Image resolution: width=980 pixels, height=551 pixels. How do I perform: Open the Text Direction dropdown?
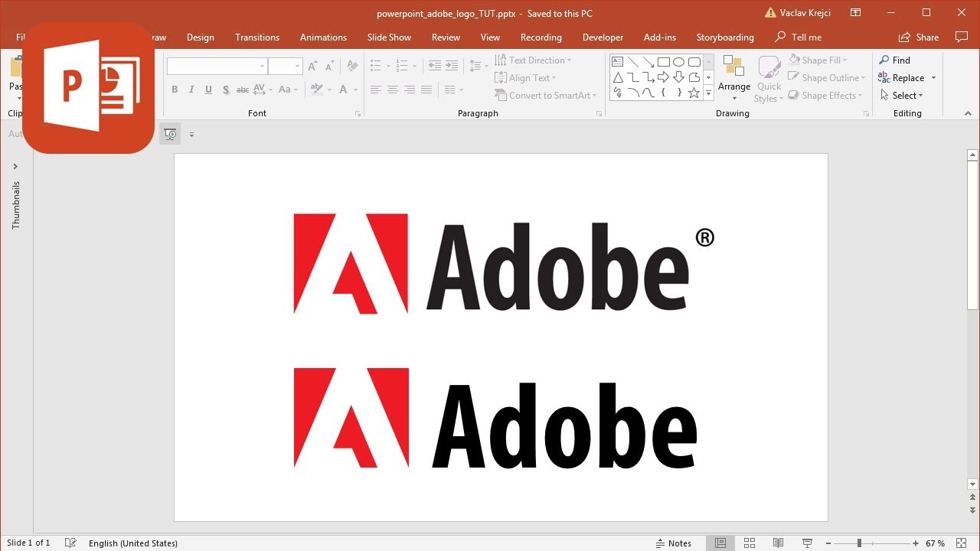(x=533, y=60)
